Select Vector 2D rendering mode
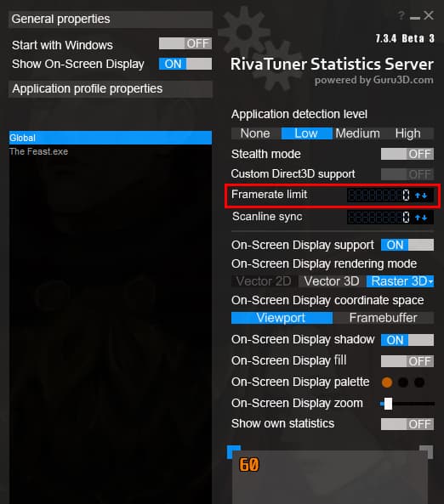The width and height of the screenshot is (444, 504). coord(264,281)
